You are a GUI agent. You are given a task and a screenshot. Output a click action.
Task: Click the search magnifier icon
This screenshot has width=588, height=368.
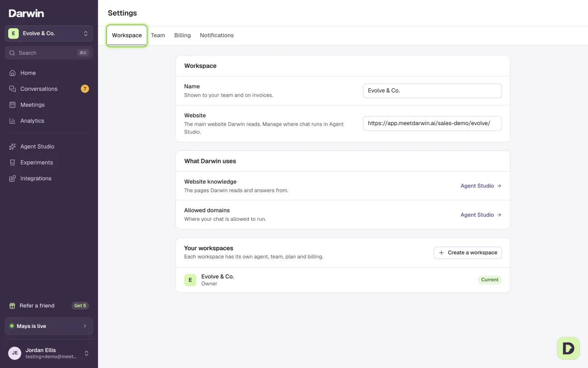coord(12,53)
